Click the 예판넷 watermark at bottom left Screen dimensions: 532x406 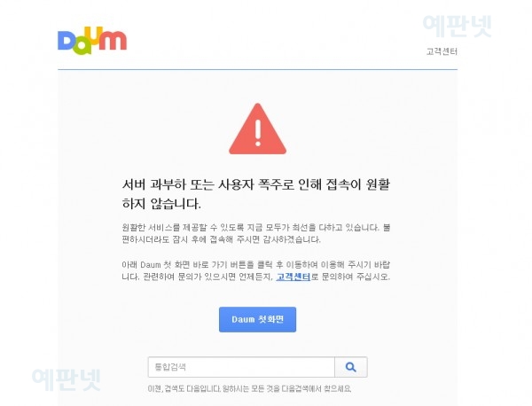pos(66,379)
